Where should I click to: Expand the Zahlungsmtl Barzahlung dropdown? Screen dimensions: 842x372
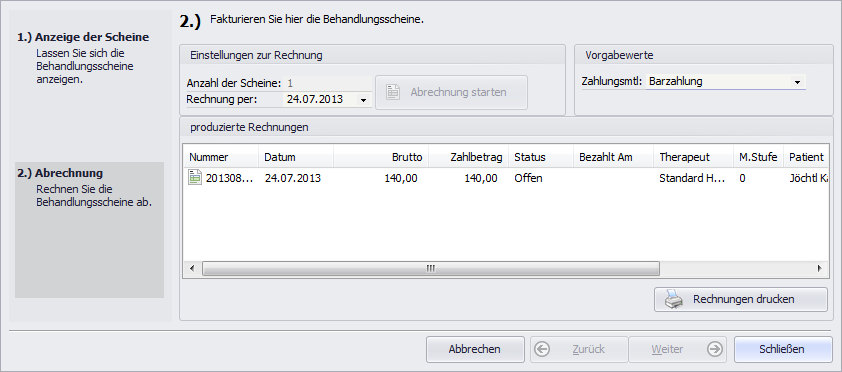click(797, 82)
